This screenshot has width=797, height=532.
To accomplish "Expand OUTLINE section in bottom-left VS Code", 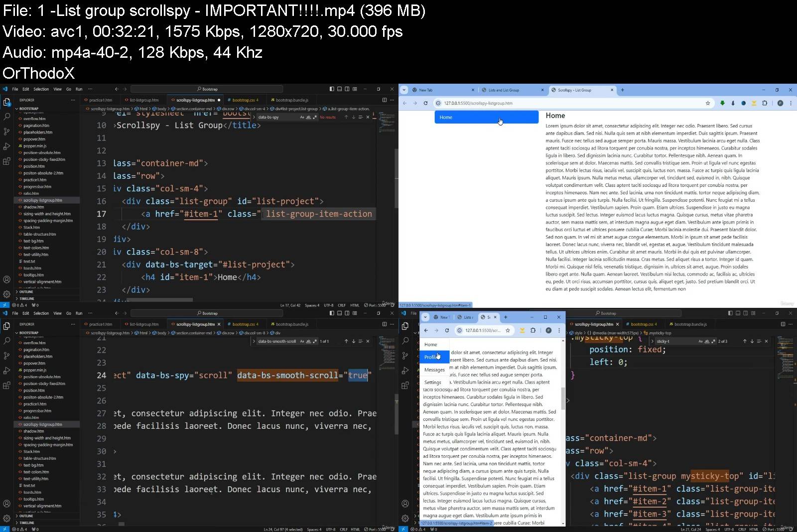I will click(x=47, y=516).
